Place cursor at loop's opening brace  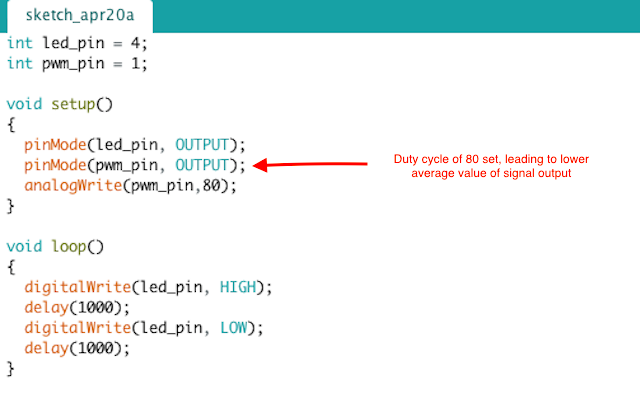coord(11,267)
